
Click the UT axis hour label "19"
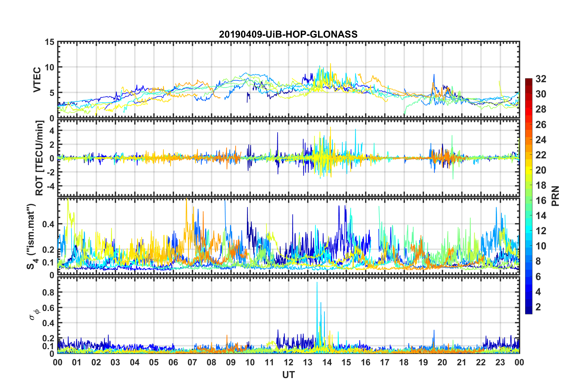click(x=423, y=362)
